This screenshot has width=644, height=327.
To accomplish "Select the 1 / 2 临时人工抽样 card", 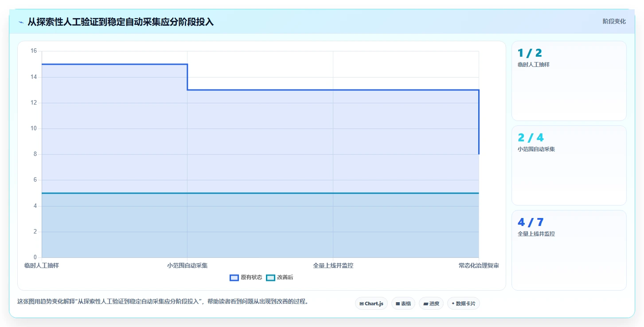I will tap(569, 81).
